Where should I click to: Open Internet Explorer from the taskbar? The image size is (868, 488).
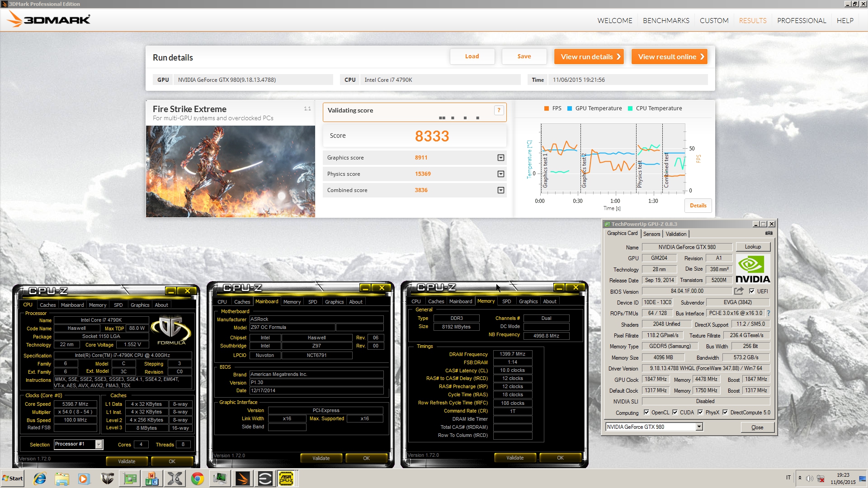coord(40,479)
